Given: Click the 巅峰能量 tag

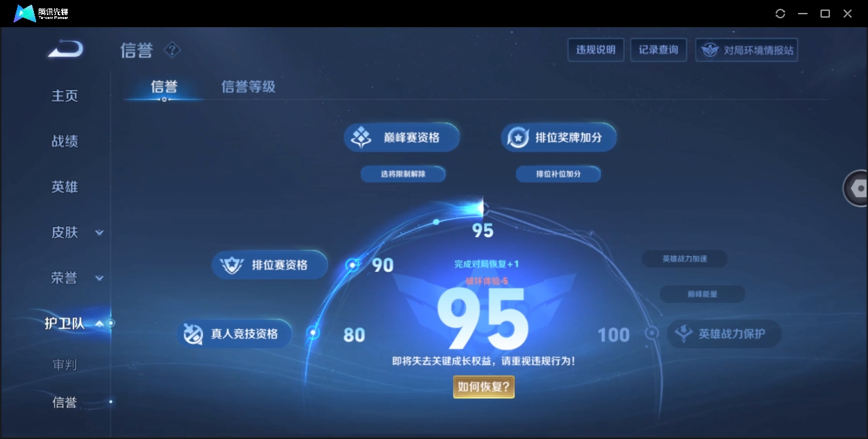Looking at the screenshot, I should coord(702,294).
